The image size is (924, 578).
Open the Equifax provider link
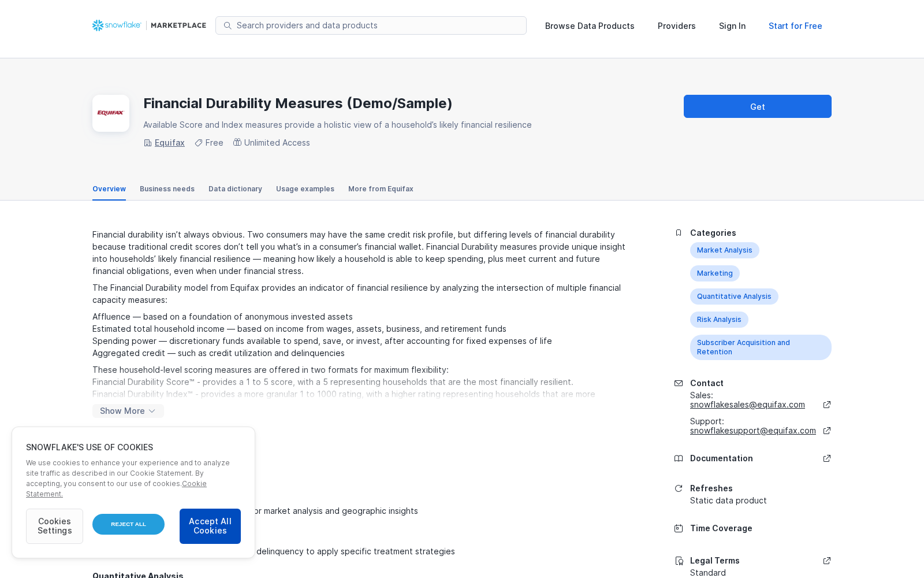pyautogui.click(x=170, y=143)
